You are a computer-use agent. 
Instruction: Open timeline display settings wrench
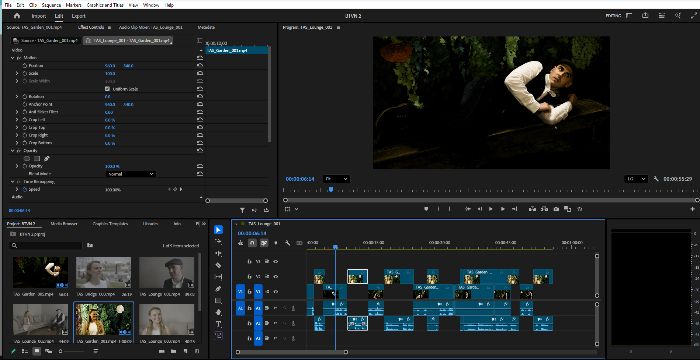pyautogui.click(x=288, y=243)
